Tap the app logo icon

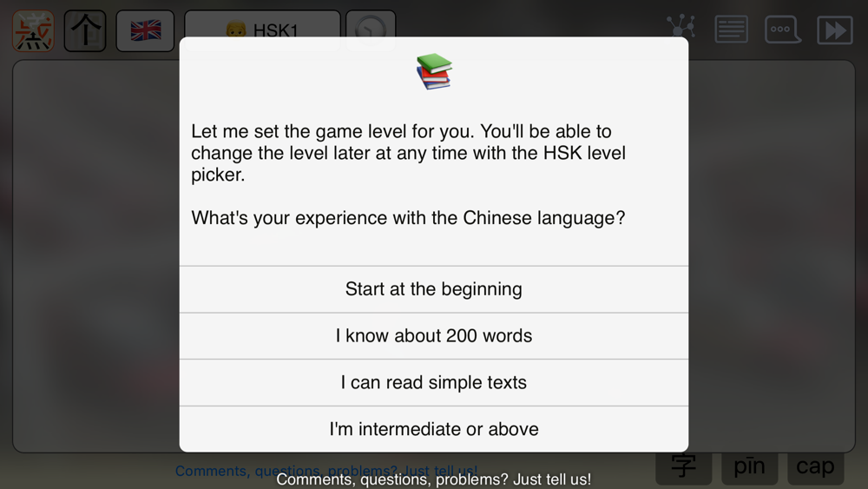34,31
